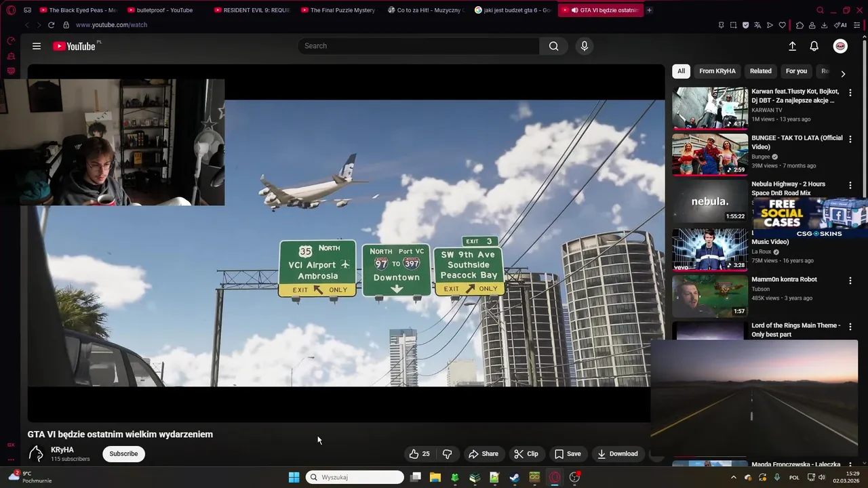Image resolution: width=868 pixels, height=488 pixels.
Task: Open the BUNGEE - TAK TO LATA thumbnail
Action: [710, 155]
